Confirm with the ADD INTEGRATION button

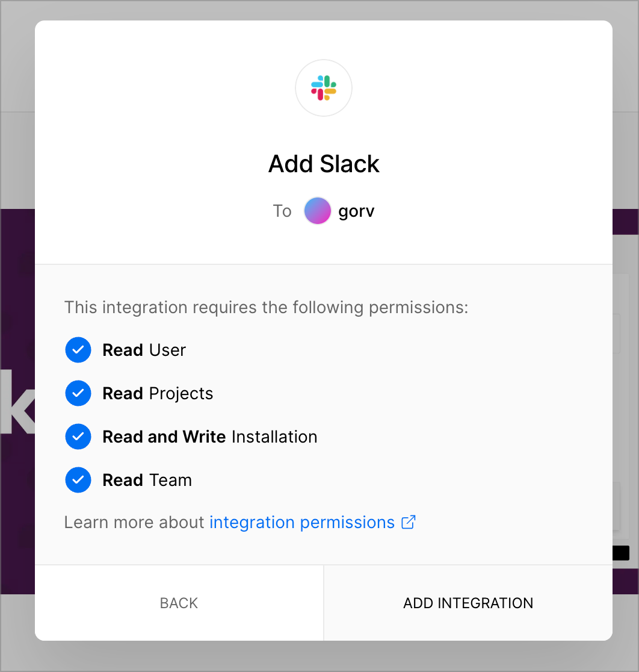tap(468, 603)
